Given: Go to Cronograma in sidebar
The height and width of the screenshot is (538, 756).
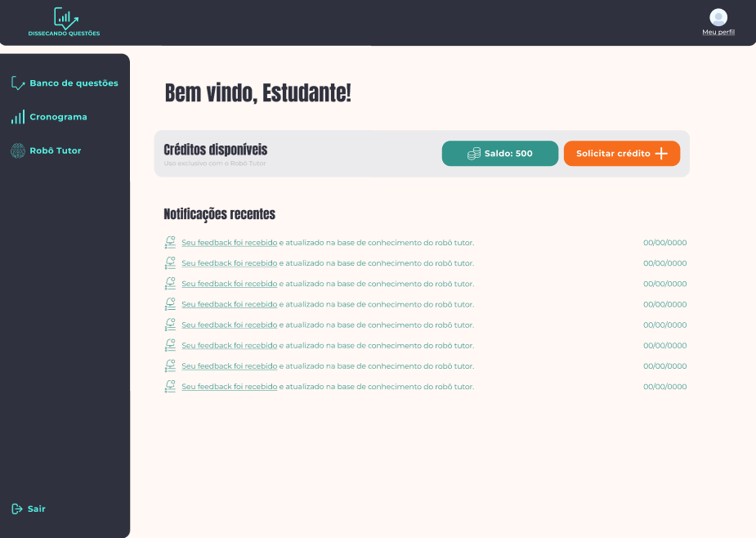Looking at the screenshot, I should [58, 117].
